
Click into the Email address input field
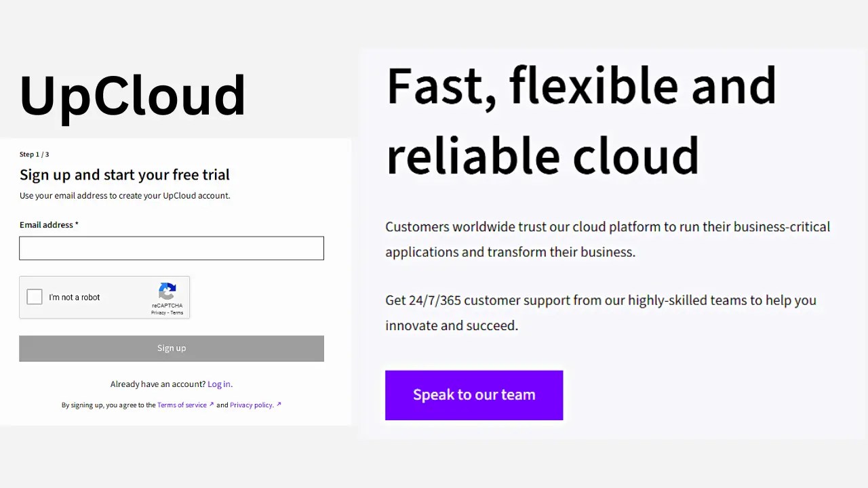171,248
